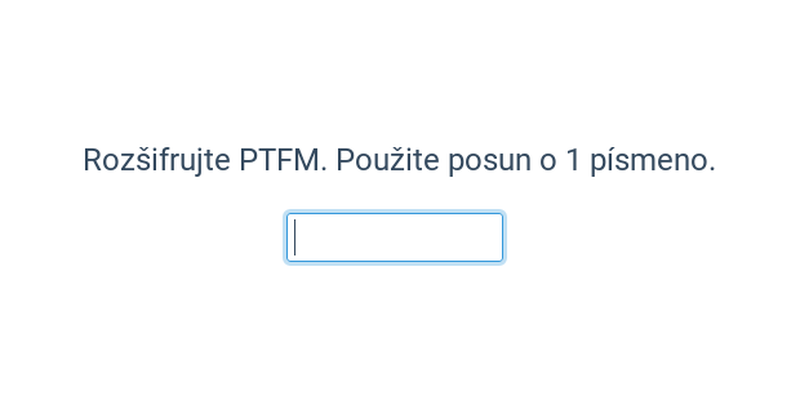The width and height of the screenshot is (800, 400).
Task: Focus the empty answer input field
Action: 394,238
